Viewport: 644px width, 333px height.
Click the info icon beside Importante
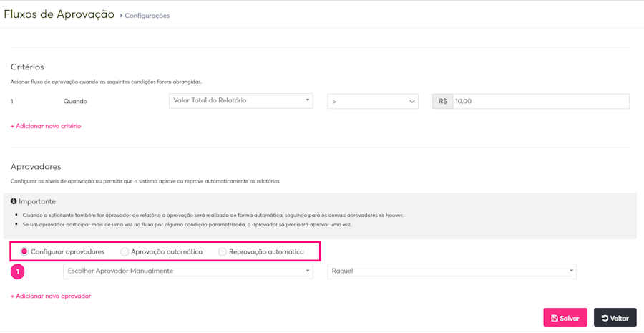pos(13,201)
